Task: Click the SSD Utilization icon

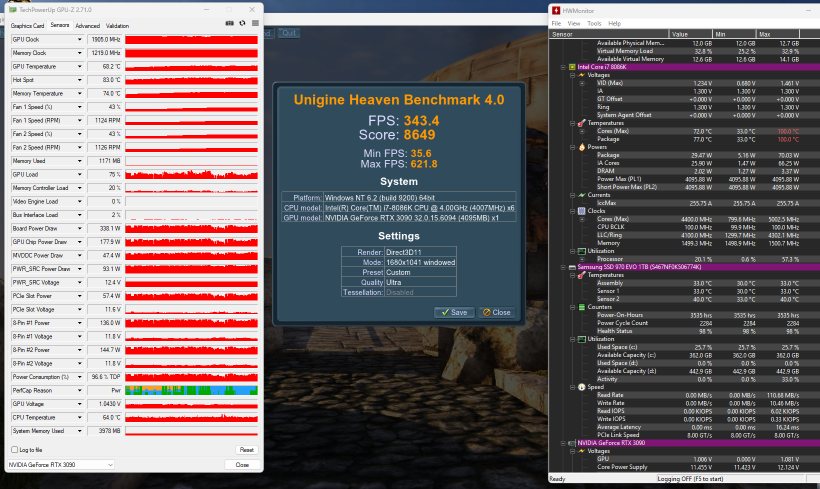Action: (582, 339)
